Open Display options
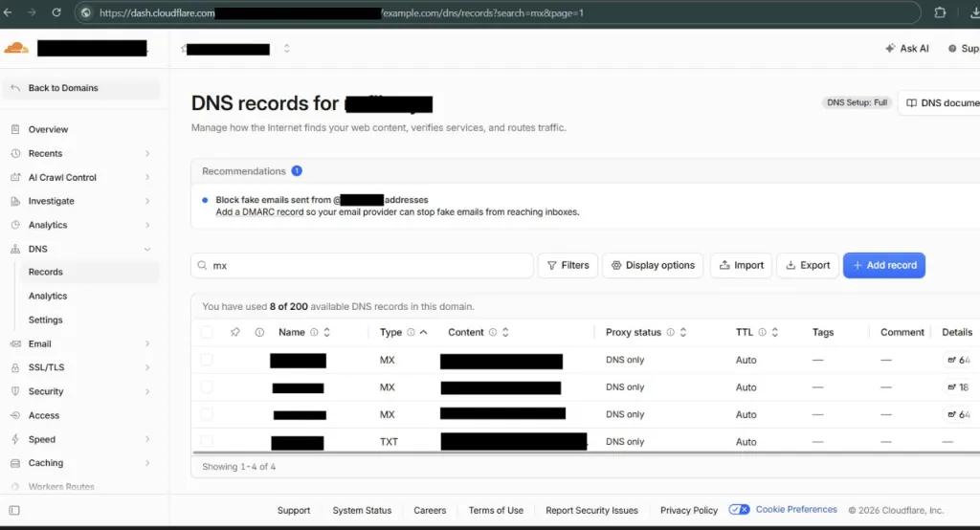980x530 pixels. [653, 266]
